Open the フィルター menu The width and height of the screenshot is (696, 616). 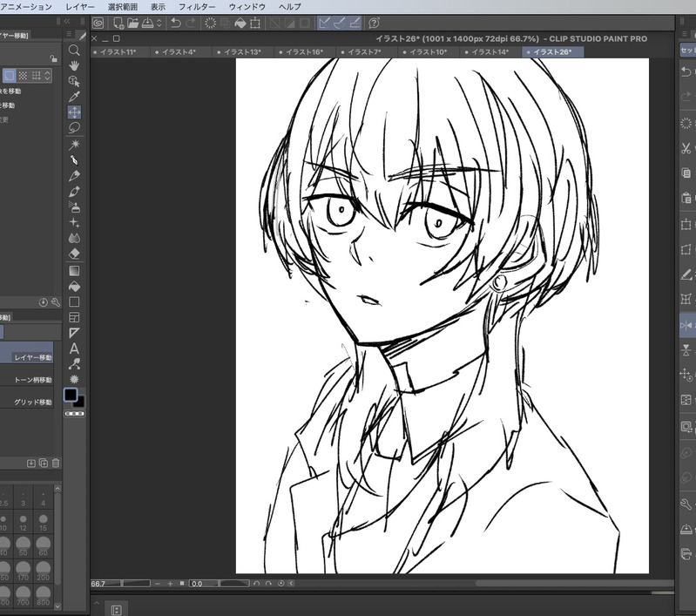(x=197, y=7)
